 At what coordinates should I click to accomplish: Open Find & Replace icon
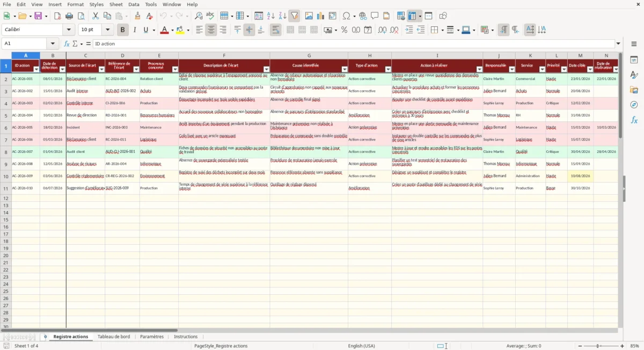[x=199, y=16]
